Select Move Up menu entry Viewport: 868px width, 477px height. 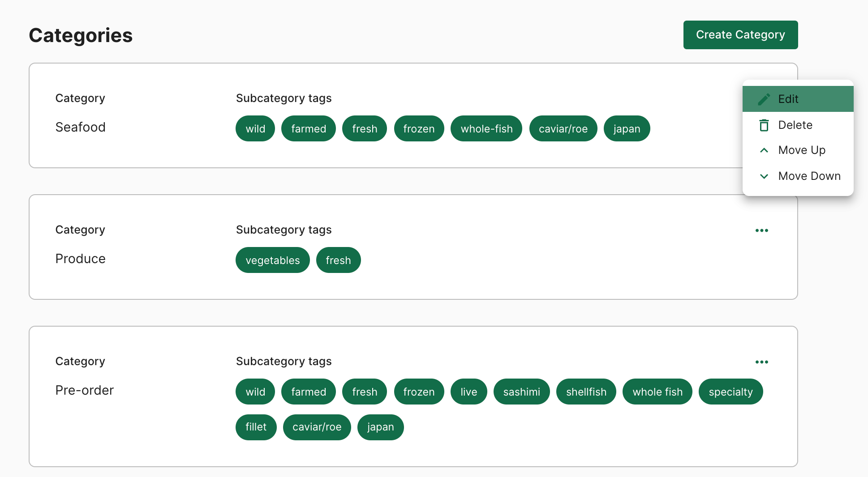798,150
